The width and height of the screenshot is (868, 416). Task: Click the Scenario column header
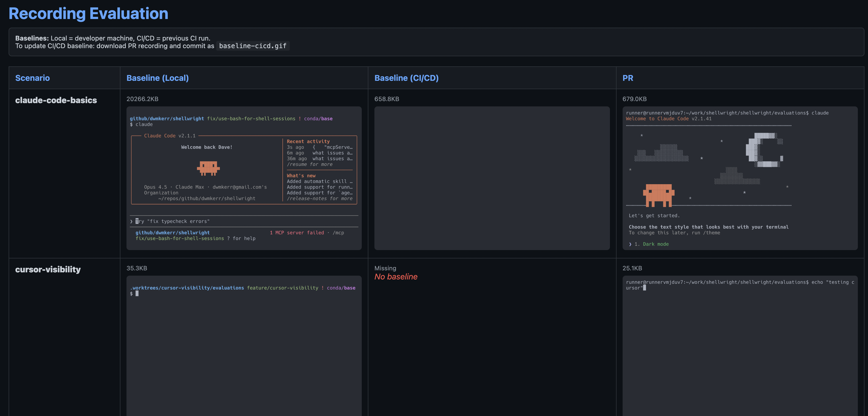[32, 78]
